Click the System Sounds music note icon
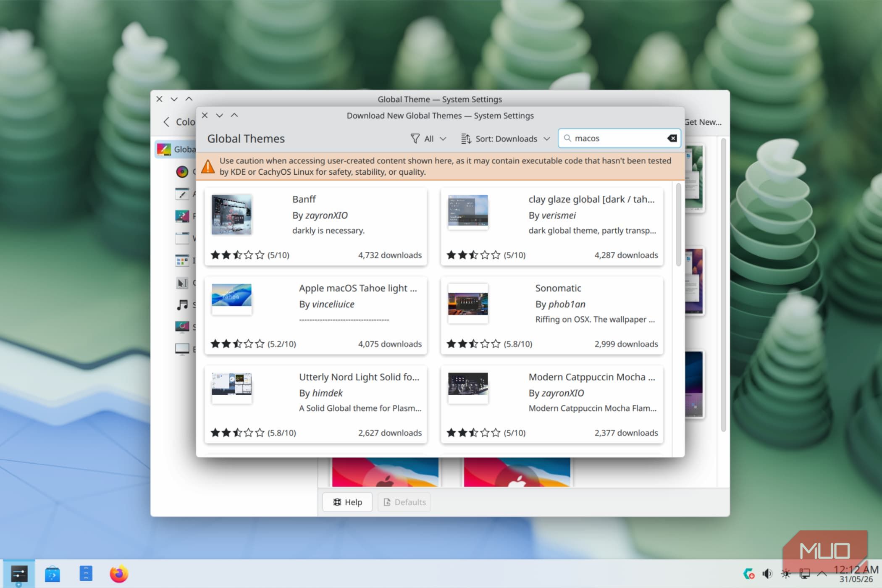 point(182,305)
